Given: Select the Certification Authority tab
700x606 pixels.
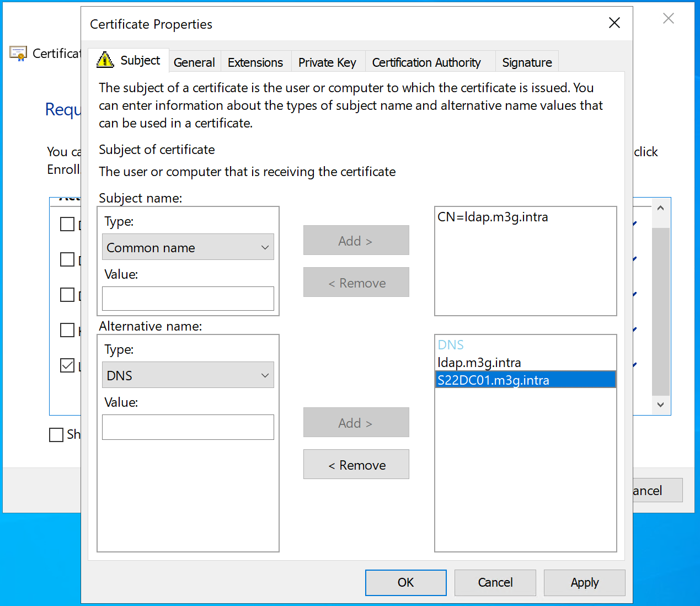Looking at the screenshot, I should [x=426, y=62].
